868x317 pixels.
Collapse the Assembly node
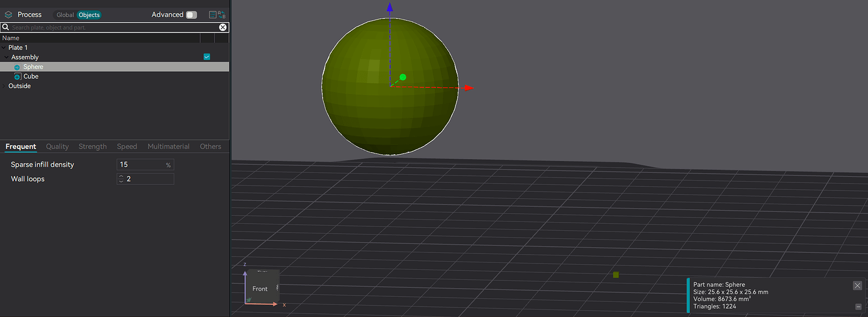[x=6, y=57]
